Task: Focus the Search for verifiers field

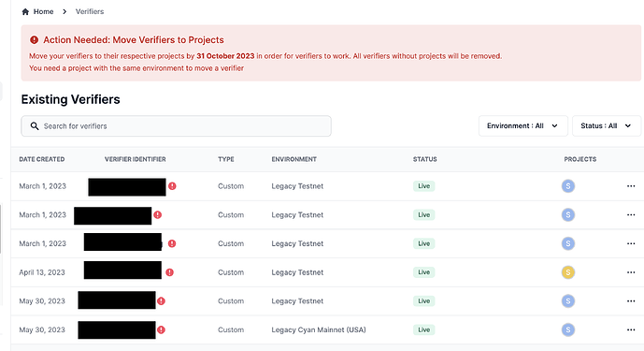Action: pyautogui.click(x=177, y=126)
